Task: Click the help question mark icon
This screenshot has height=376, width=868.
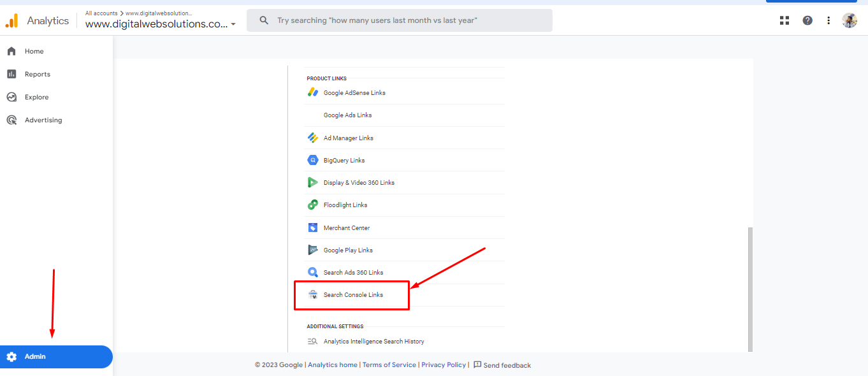Action: (807, 20)
